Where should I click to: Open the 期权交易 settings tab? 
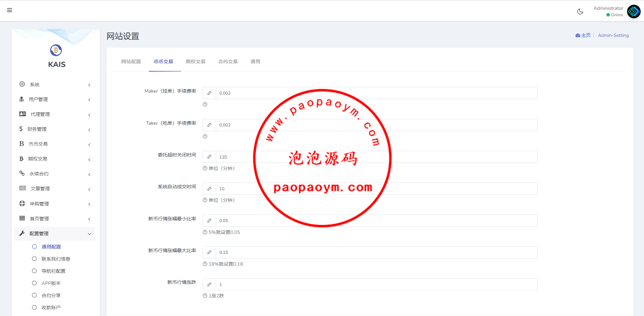pyautogui.click(x=195, y=62)
